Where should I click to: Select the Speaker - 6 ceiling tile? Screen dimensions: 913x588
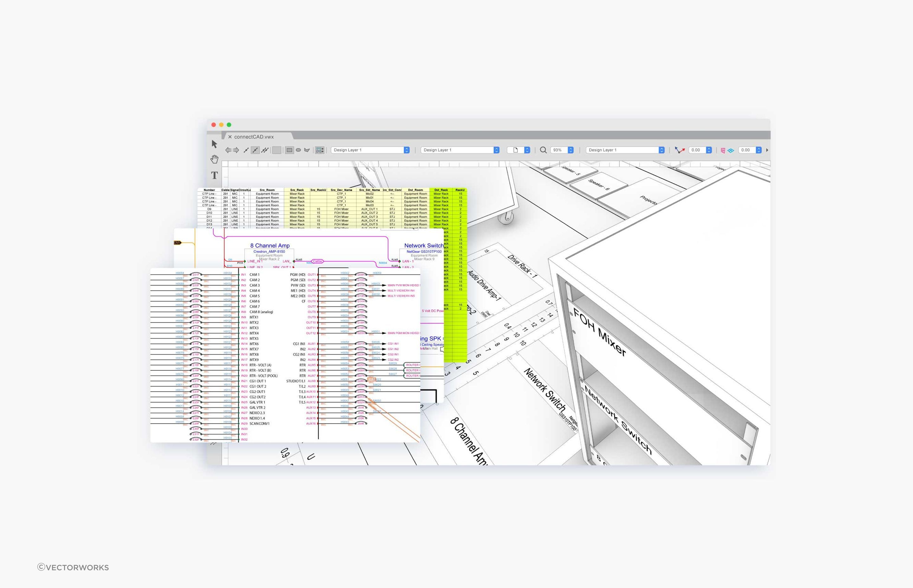(598, 186)
